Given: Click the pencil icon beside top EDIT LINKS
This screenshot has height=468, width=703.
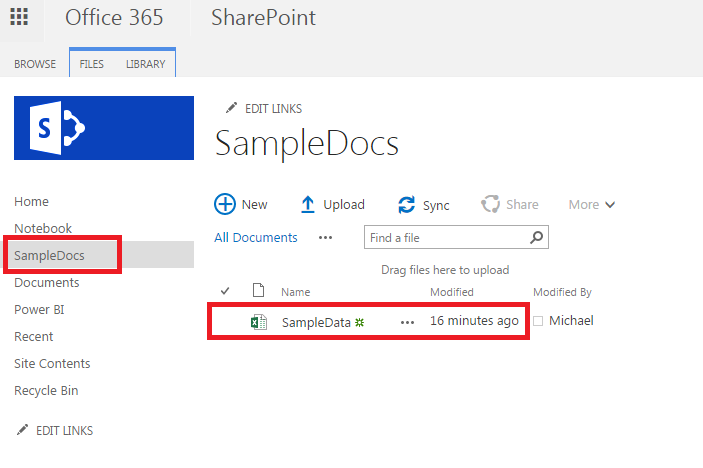Looking at the screenshot, I should pyautogui.click(x=231, y=108).
